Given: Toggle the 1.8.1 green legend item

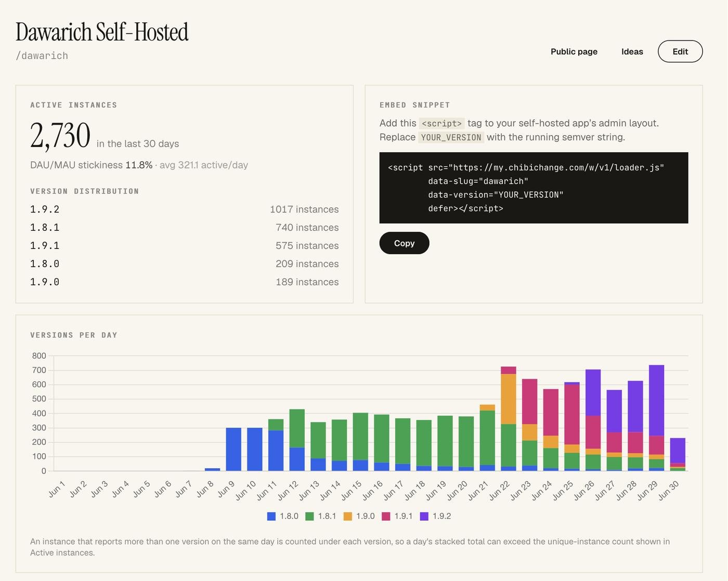Looking at the screenshot, I should coord(320,516).
